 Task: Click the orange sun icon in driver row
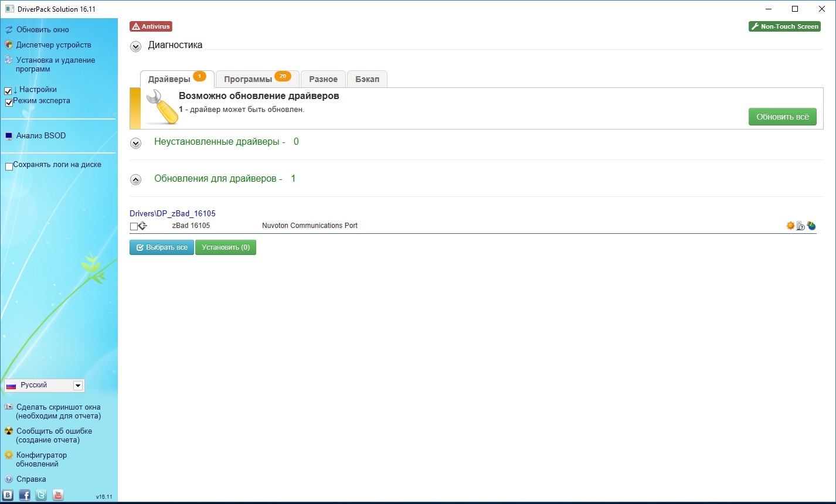coord(790,226)
